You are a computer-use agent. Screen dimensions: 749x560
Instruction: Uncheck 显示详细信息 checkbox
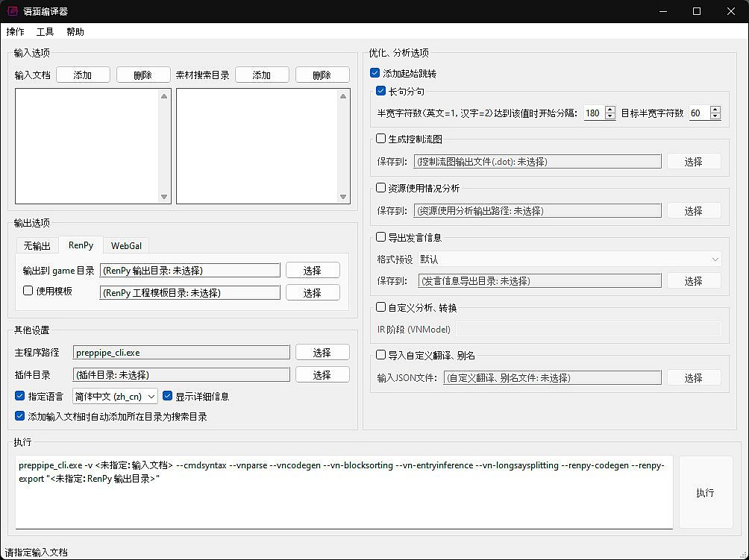168,396
